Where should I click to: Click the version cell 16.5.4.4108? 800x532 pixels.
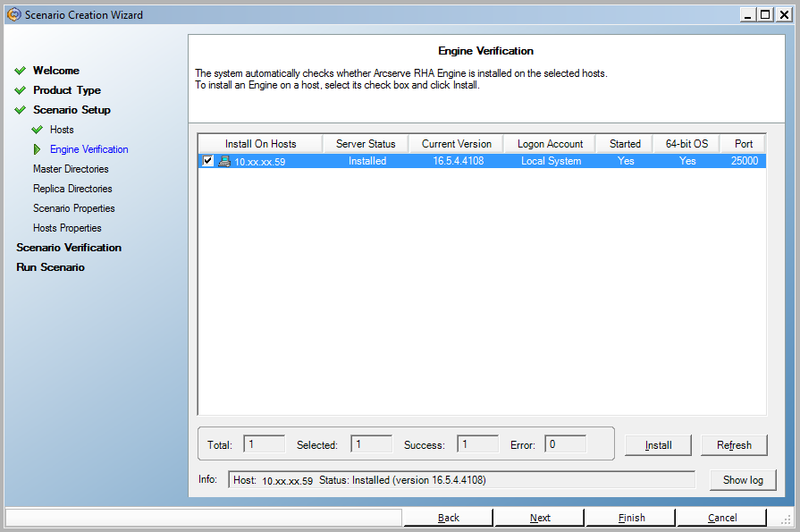[x=459, y=161]
